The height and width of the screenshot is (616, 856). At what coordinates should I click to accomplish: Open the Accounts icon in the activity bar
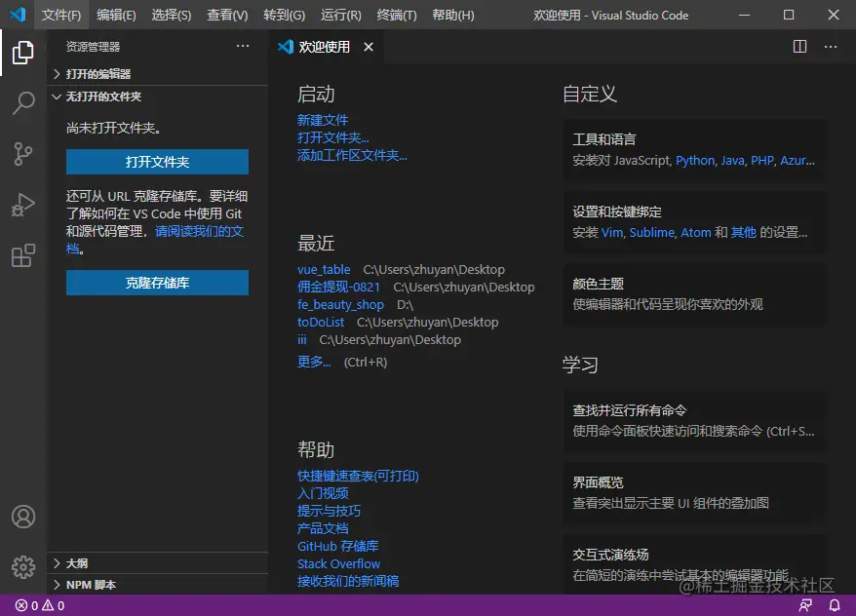tap(23, 517)
